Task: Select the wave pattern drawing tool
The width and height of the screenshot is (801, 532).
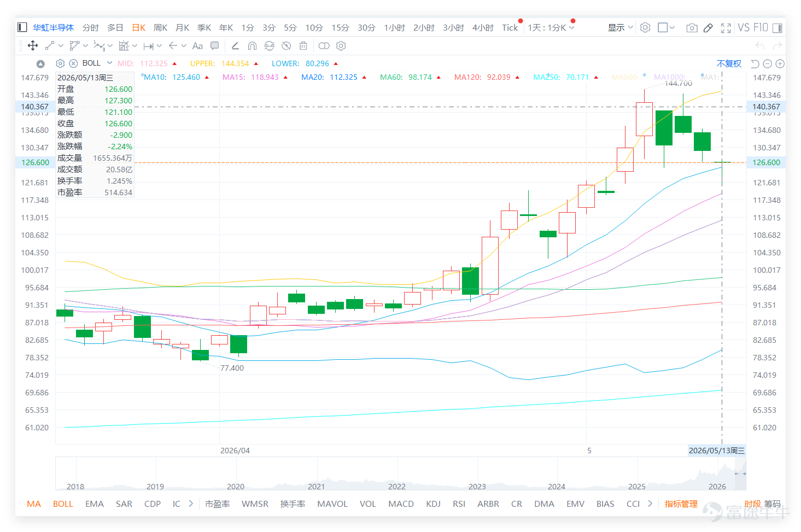Action: tap(99, 45)
